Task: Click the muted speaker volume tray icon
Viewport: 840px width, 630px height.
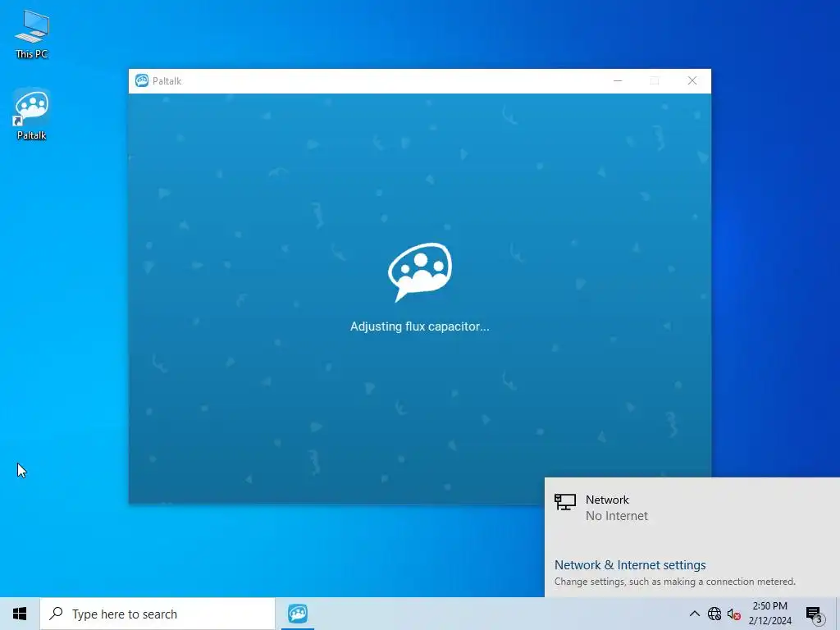Action: pyautogui.click(x=734, y=614)
